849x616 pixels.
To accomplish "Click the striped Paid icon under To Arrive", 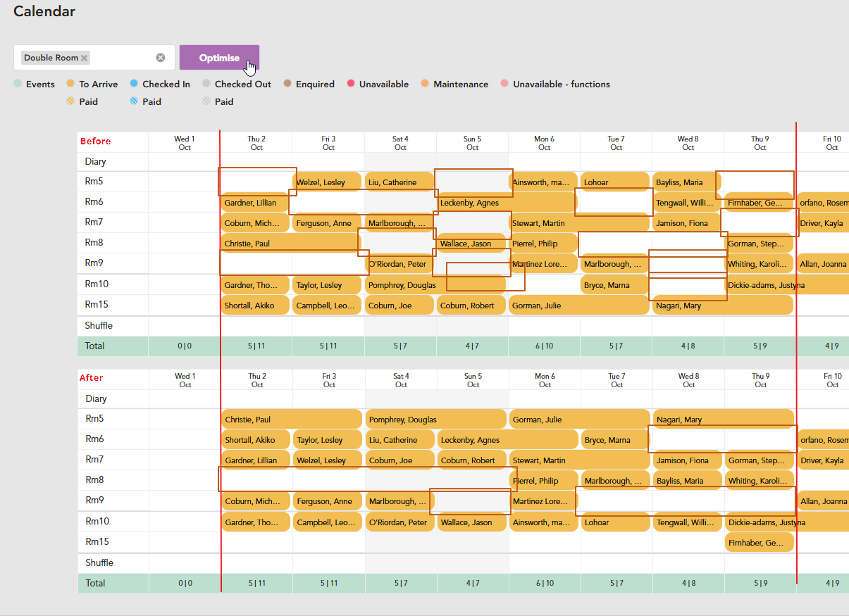I will (70, 101).
